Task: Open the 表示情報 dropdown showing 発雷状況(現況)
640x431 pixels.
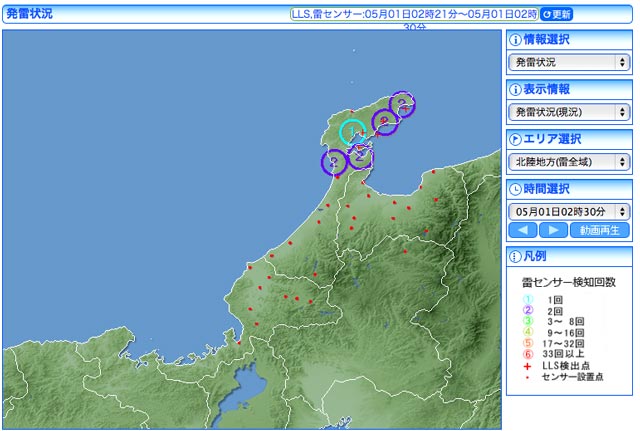Action: tap(568, 112)
